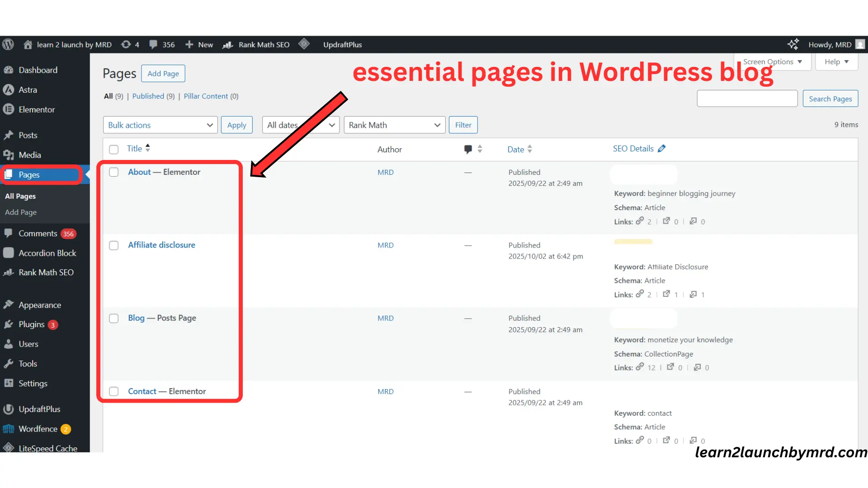Click the Posts pushpin icon

[9, 135]
